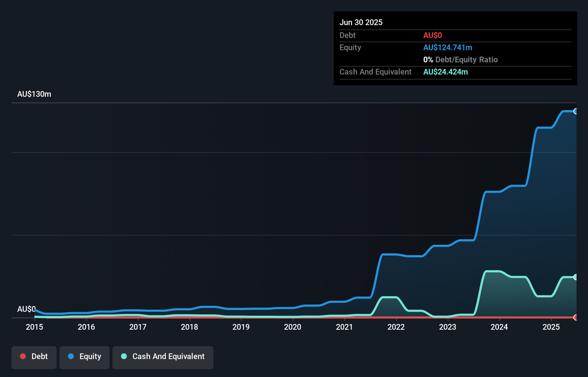588x377 pixels.
Task: Click the red Debt legend dot icon
Action: tap(23, 356)
